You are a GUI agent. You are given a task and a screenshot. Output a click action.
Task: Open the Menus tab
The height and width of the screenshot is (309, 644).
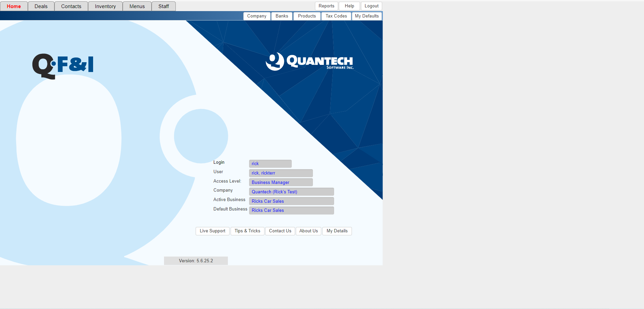[x=137, y=6]
